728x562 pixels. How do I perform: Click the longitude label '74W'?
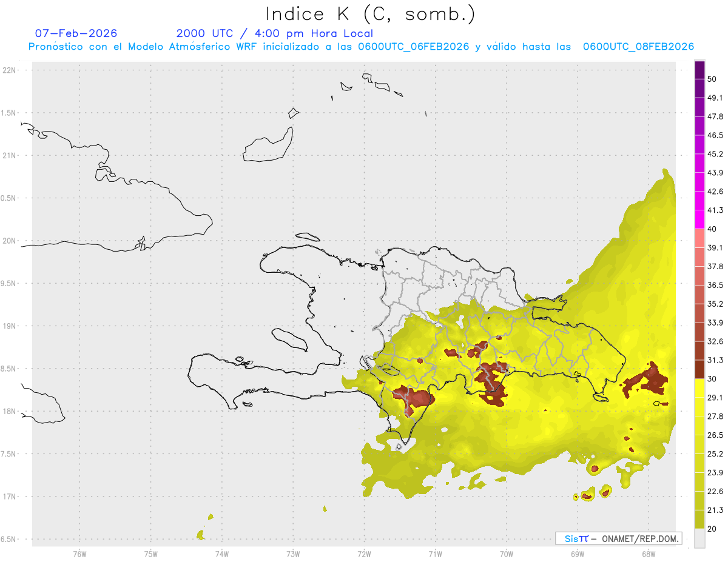click(221, 554)
